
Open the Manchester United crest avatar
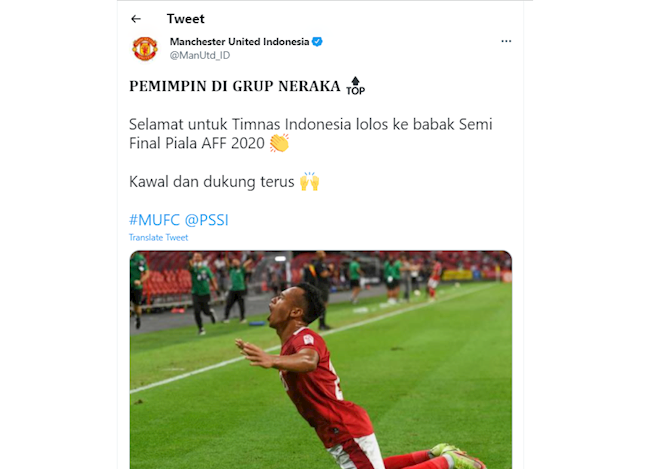145,48
